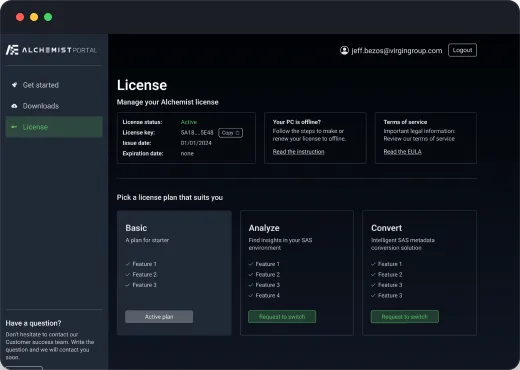Click the red close window button

click(20, 17)
